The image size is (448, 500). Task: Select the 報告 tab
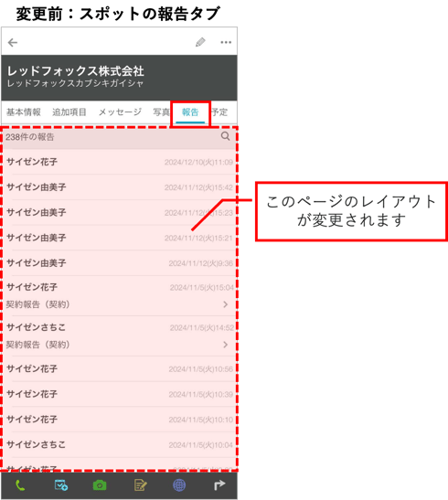[190, 112]
